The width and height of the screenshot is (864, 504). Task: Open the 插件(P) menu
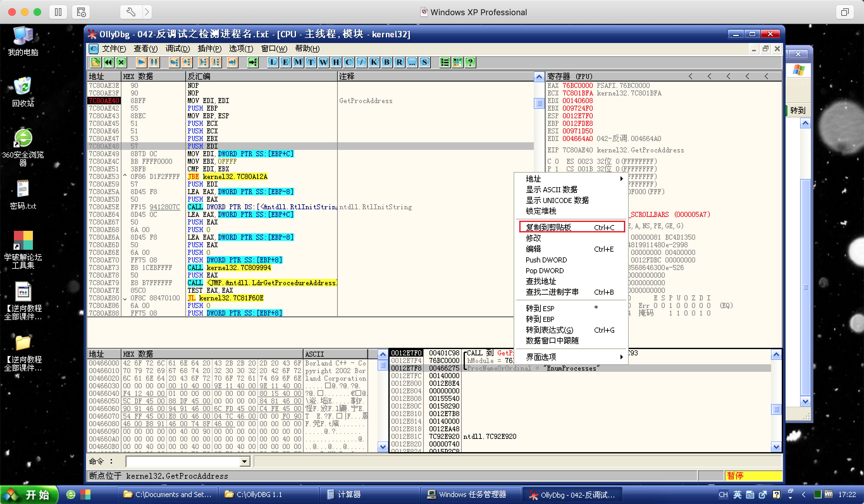pos(209,49)
